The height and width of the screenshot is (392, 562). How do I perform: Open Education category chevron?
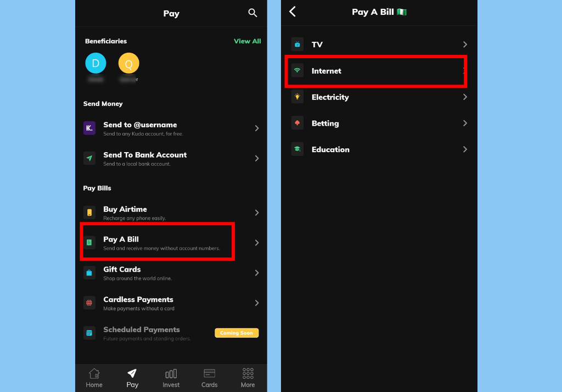(465, 149)
